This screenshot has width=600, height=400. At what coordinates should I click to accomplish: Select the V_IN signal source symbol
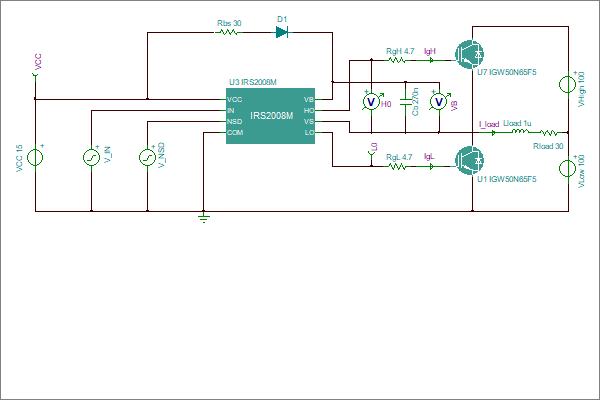91,157
